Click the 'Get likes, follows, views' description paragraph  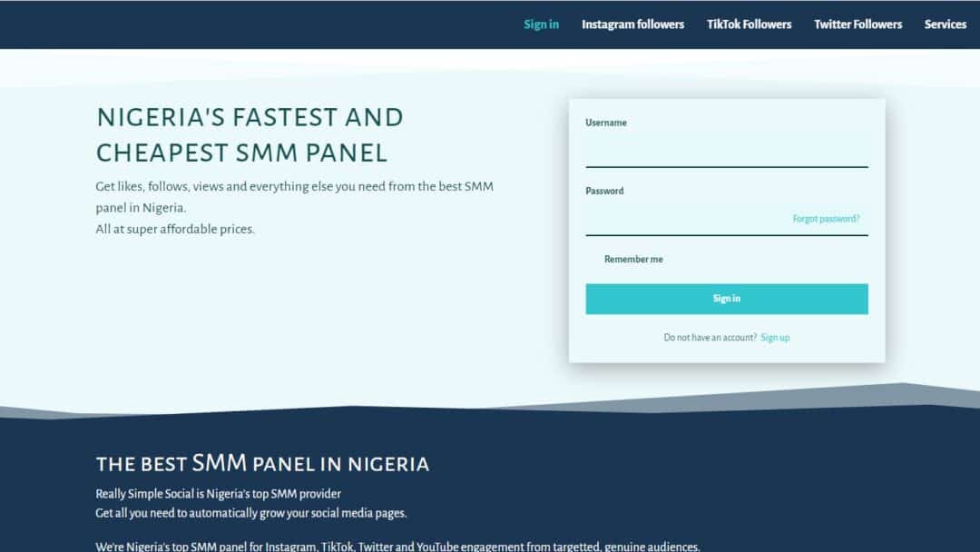(x=294, y=197)
